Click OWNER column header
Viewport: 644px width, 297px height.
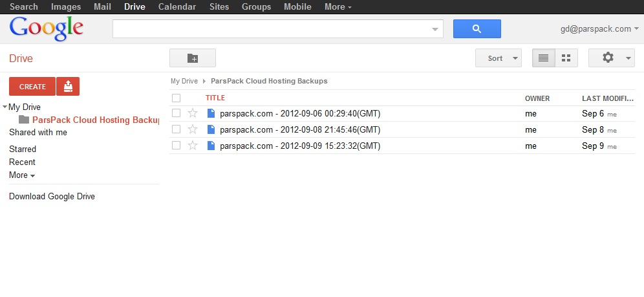coord(537,98)
